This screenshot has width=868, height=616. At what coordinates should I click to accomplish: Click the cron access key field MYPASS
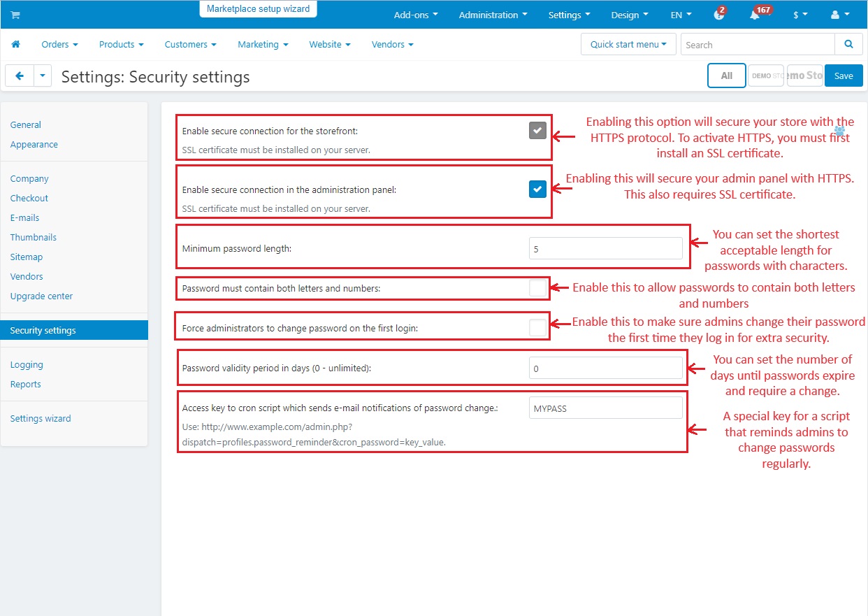click(x=606, y=408)
